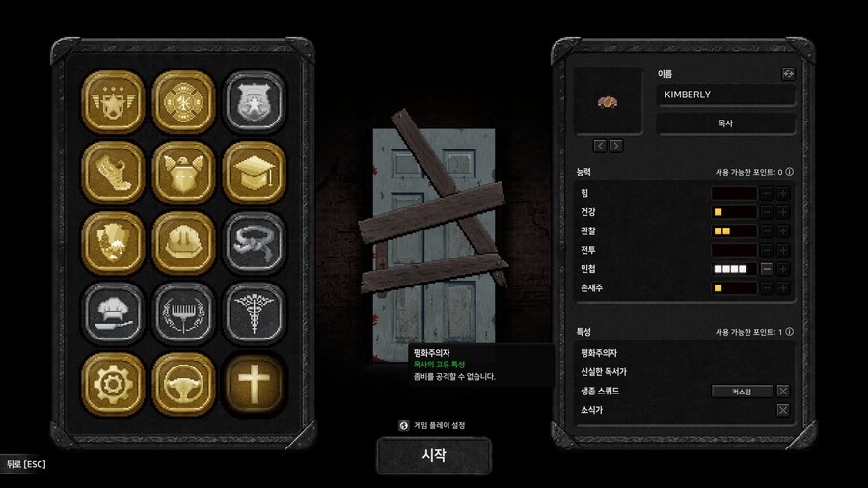Viewport: 868px width, 488px height.
Task: Choose the gear mechanic occupation icon
Action: [x=113, y=384]
